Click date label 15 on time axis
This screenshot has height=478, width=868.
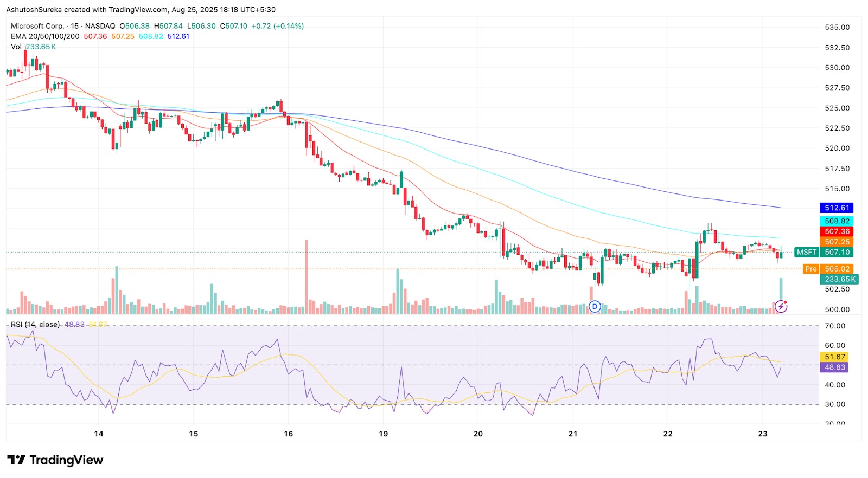pyautogui.click(x=194, y=434)
